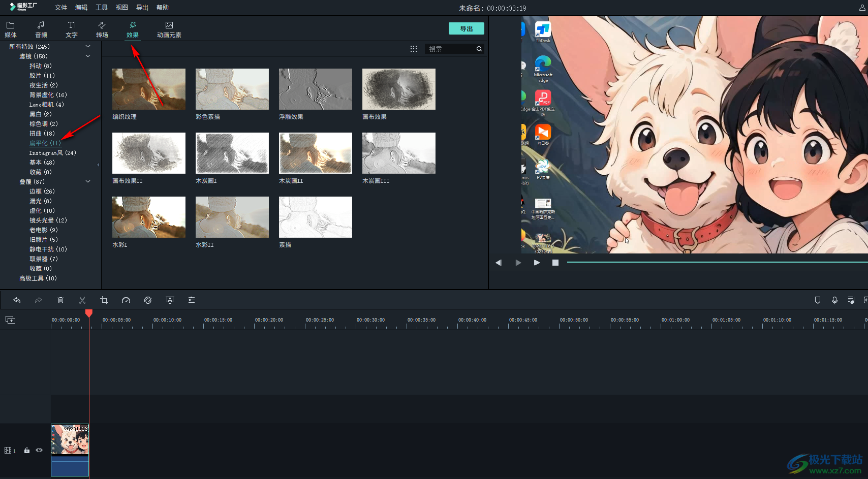This screenshot has width=868, height=479.
Task: Select the 浮雕效果 effect thumbnail
Action: [x=316, y=89]
